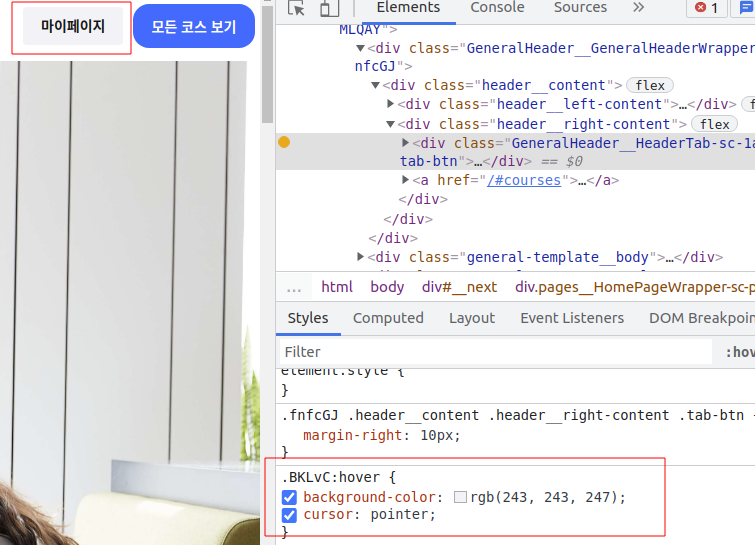This screenshot has height=545, width=755.
Task: Click the margin-right property name
Action: click(x=352, y=435)
